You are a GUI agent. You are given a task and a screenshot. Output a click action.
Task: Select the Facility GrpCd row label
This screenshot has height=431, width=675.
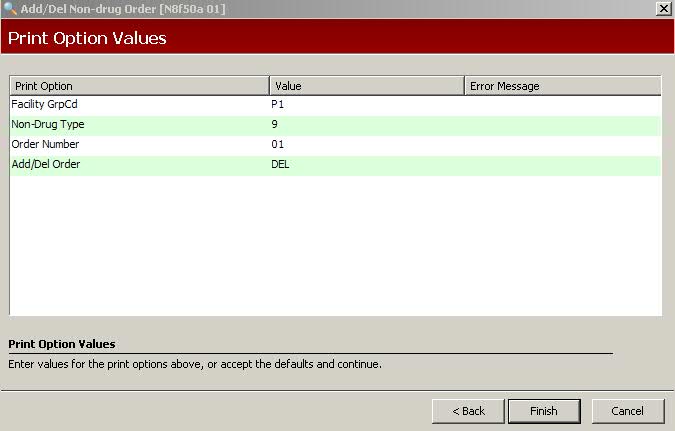point(44,105)
